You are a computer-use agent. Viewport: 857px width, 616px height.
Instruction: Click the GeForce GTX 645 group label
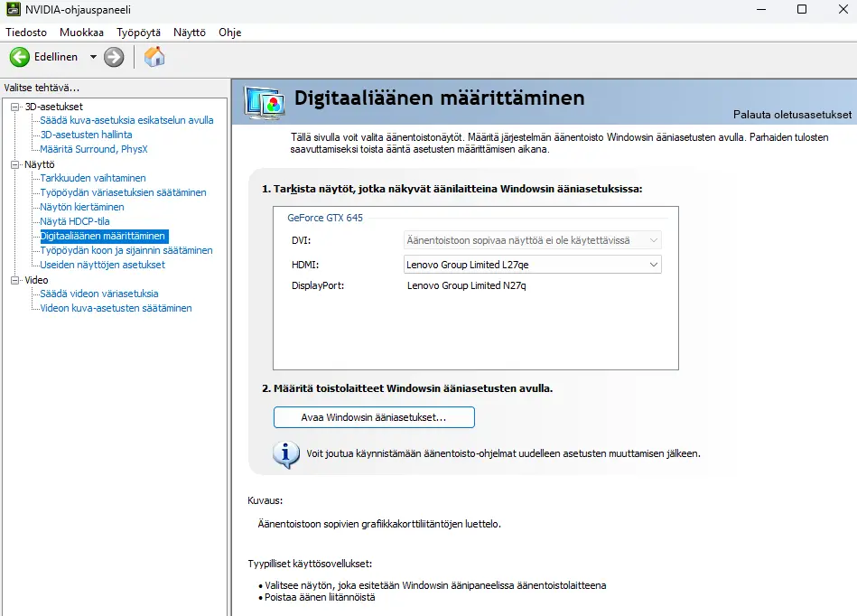(x=325, y=218)
